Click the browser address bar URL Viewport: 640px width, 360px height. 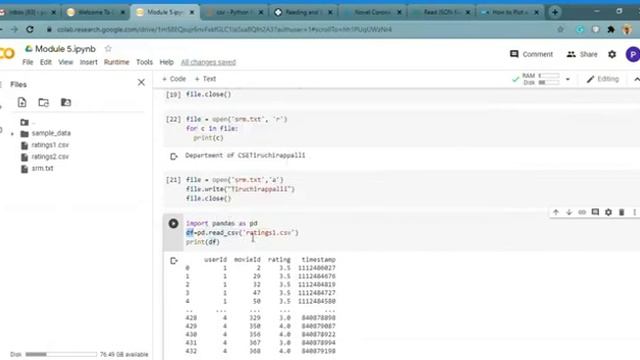point(224,29)
